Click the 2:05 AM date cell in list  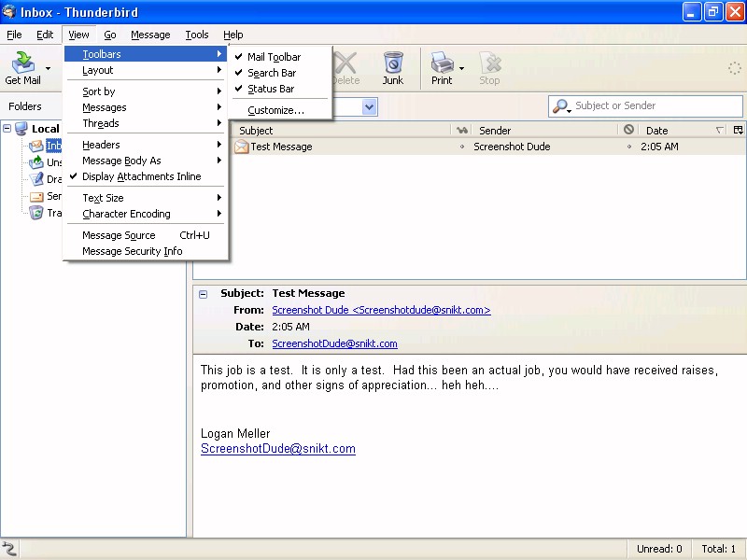659,147
